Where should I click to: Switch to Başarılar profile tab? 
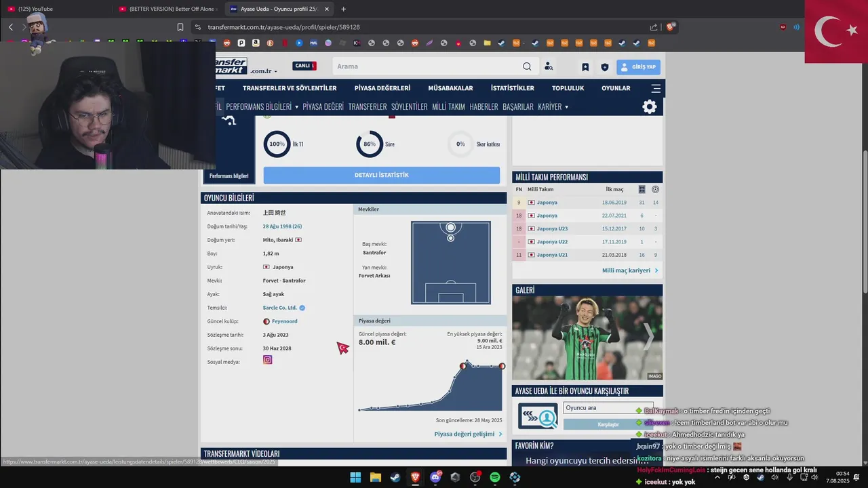pos(518,106)
